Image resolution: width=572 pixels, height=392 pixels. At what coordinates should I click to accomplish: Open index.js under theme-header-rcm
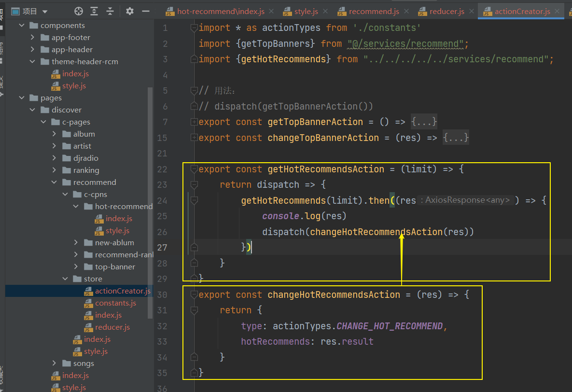75,74
